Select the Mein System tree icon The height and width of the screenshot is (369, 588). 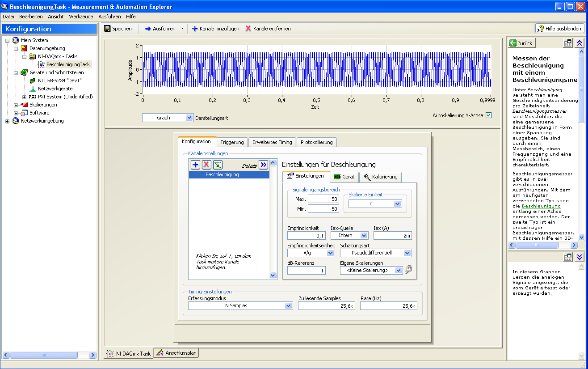16,40
